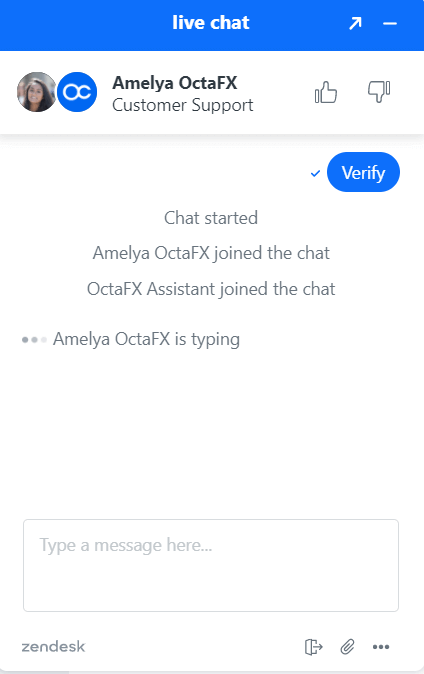
Task: Pop out the live chat window
Action: coord(355,23)
